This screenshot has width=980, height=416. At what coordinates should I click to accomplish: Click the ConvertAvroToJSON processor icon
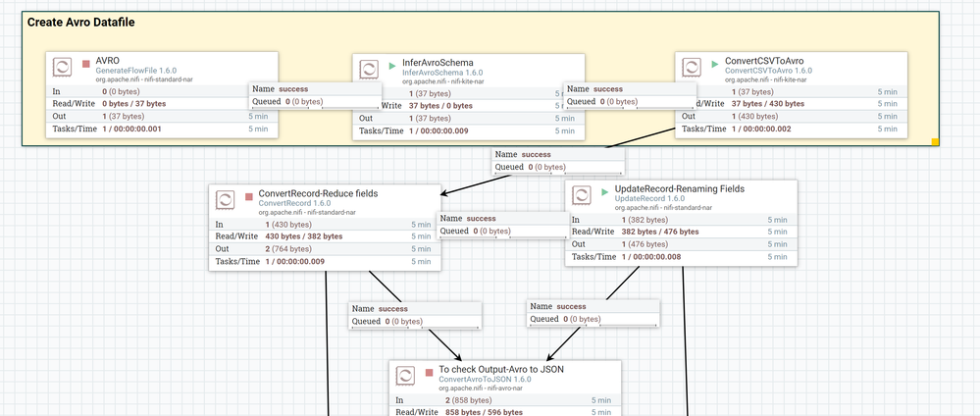coord(405,376)
